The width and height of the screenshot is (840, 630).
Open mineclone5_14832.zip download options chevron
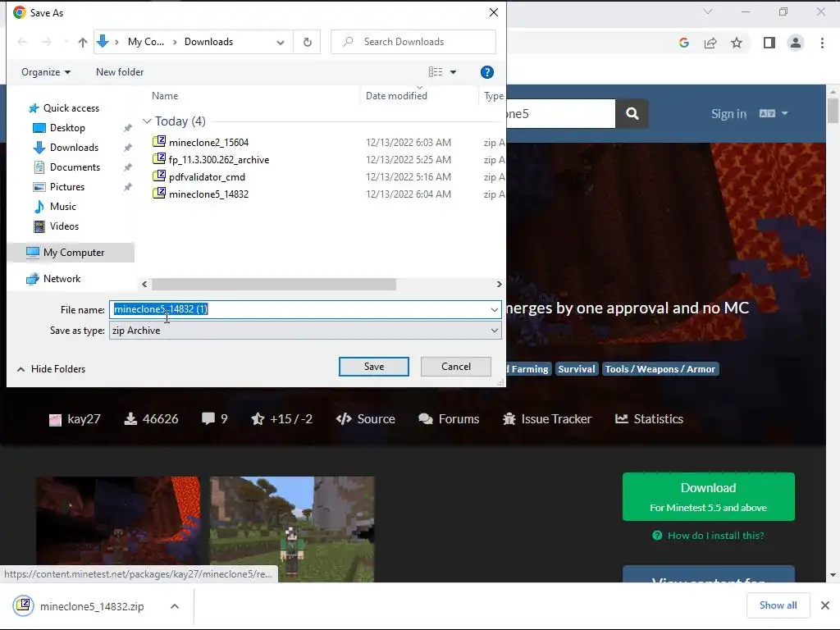[175, 606]
